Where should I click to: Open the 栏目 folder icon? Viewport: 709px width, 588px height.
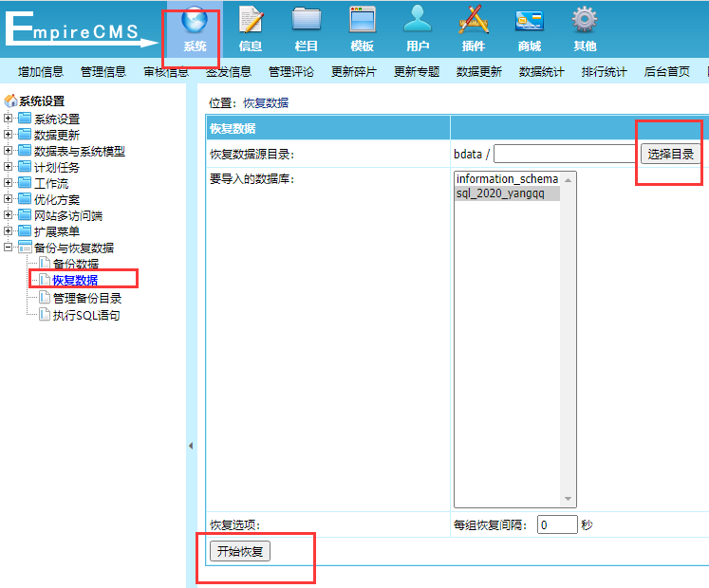307,21
